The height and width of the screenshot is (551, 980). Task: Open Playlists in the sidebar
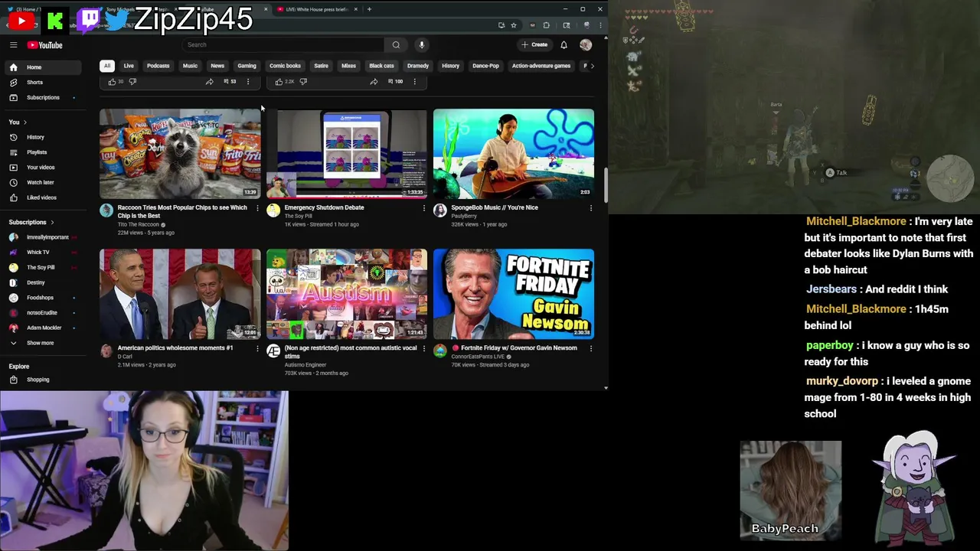44,152
